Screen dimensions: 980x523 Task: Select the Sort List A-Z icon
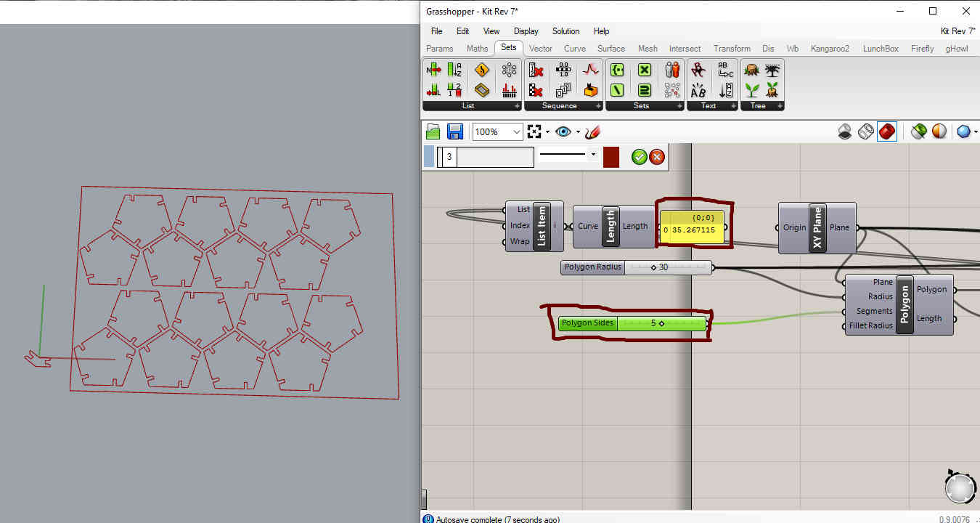[x=454, y=70]
